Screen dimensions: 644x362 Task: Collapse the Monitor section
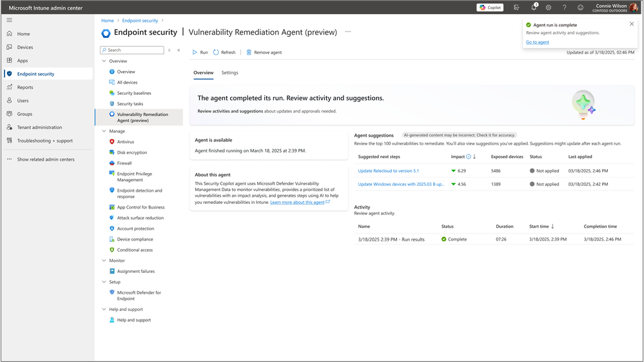(104, 261)
